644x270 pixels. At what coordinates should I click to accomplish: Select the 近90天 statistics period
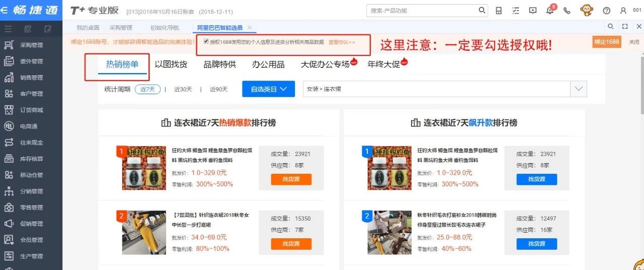click(x=218, y=89)
